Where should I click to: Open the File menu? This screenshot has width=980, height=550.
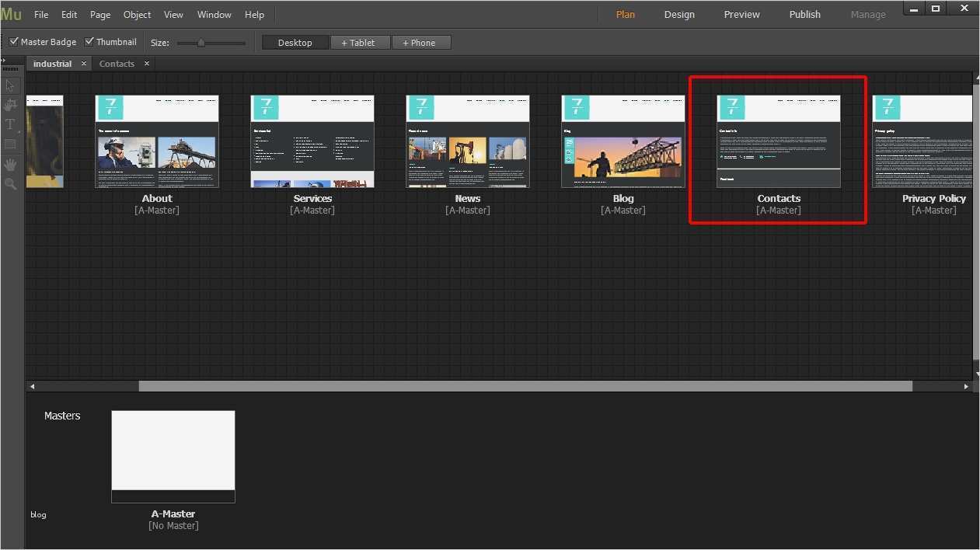click(41, 15)
